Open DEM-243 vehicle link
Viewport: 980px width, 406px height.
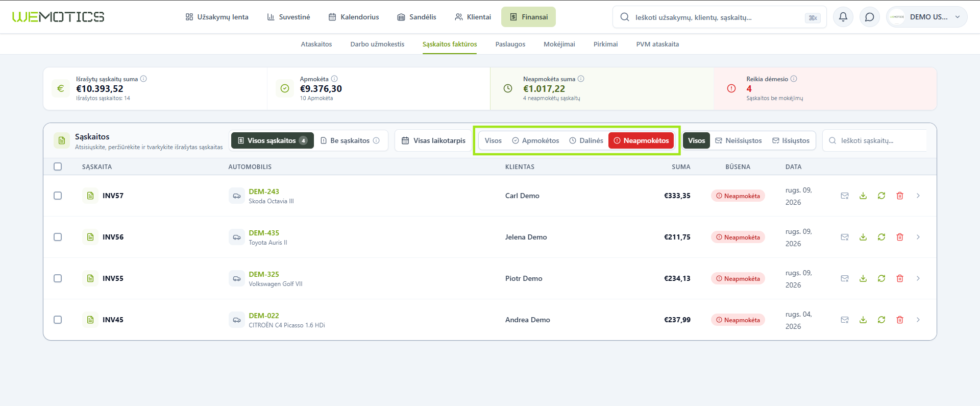tap(264, 192)
